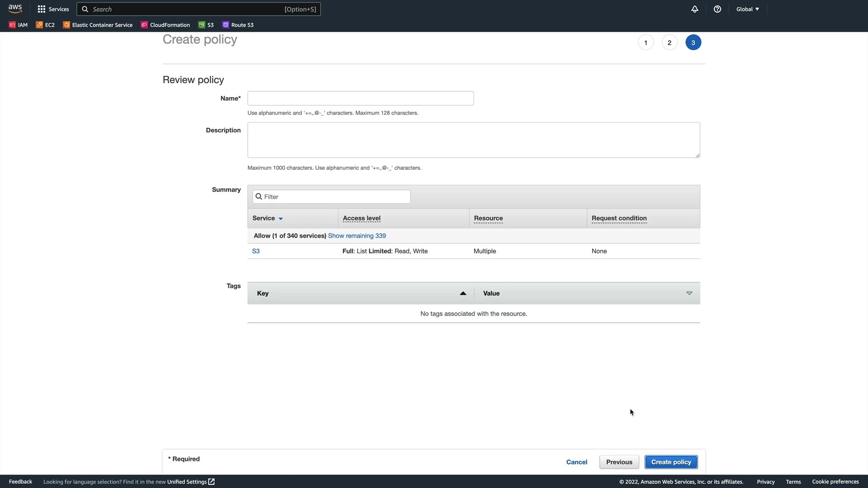Open the CloudFormation bookmark shortcut

click(165, 25)
